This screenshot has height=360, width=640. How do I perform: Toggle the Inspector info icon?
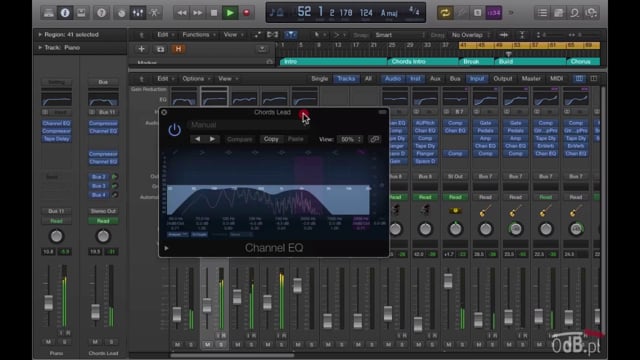(x=65, y=13)
